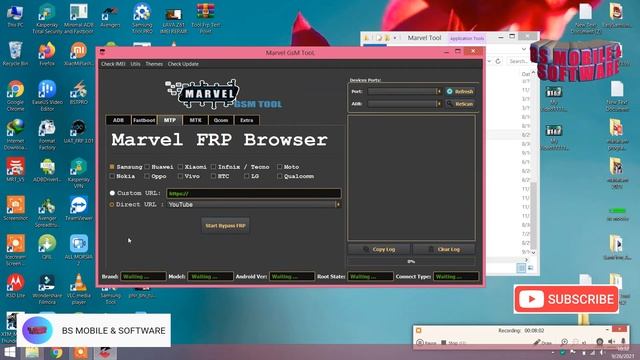Viewport: 640px width, 360px height.
Task: Open Tool Frp Test Point archive icon
Action: click(x=205, y=18)
